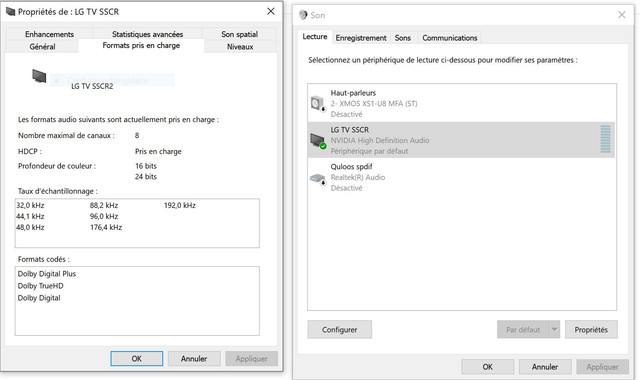Image resolution: width=640 pixels, height=380 pixels.
Task: Close the Son dialog window
Action: click(622, 15)
